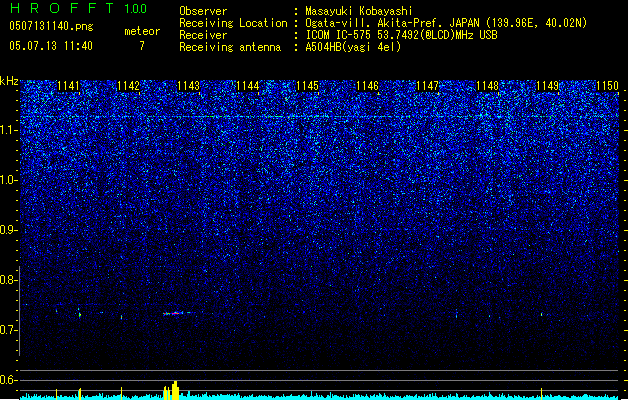Click the horizontal green line near 1.13 kHz

319,117
